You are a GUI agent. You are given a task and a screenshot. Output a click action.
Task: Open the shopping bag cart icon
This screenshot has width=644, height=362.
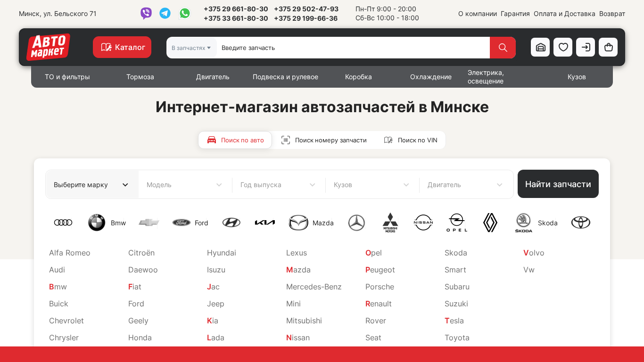tap(608, 47)
